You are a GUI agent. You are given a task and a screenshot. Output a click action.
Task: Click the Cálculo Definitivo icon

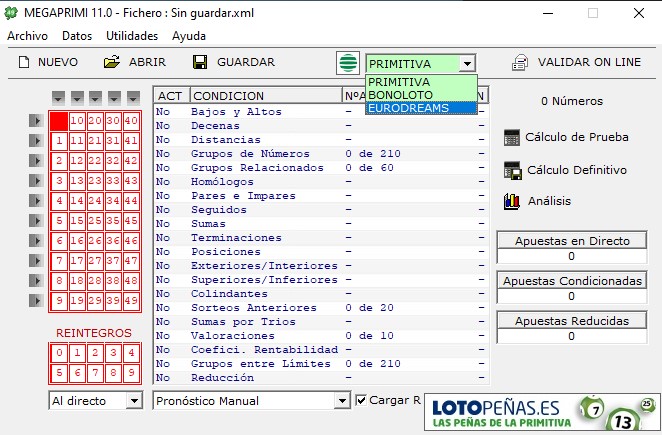tap(513, 171)
